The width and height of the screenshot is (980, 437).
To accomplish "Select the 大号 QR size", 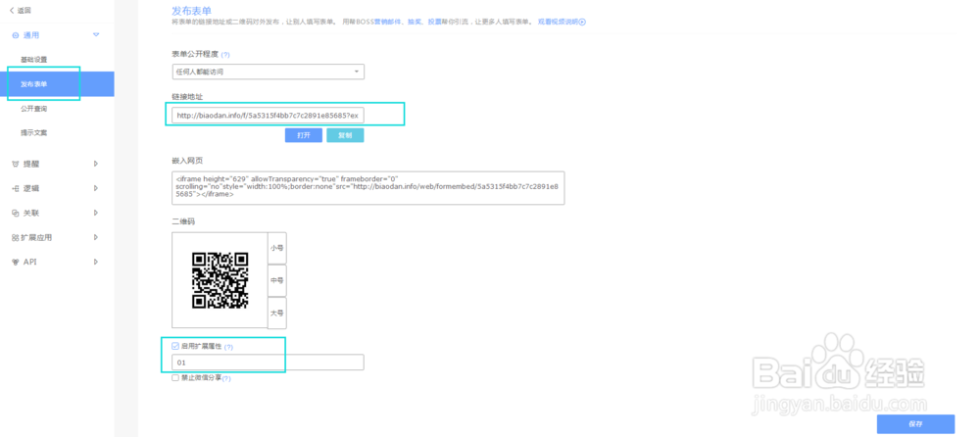I will [277, 313].
